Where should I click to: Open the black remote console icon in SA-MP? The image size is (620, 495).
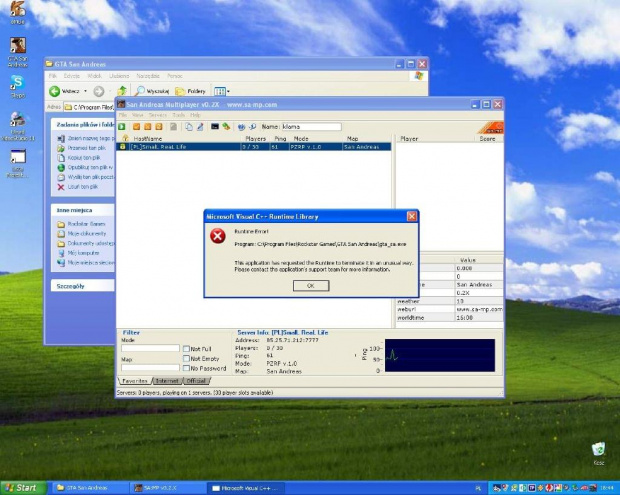click(215, 127)
